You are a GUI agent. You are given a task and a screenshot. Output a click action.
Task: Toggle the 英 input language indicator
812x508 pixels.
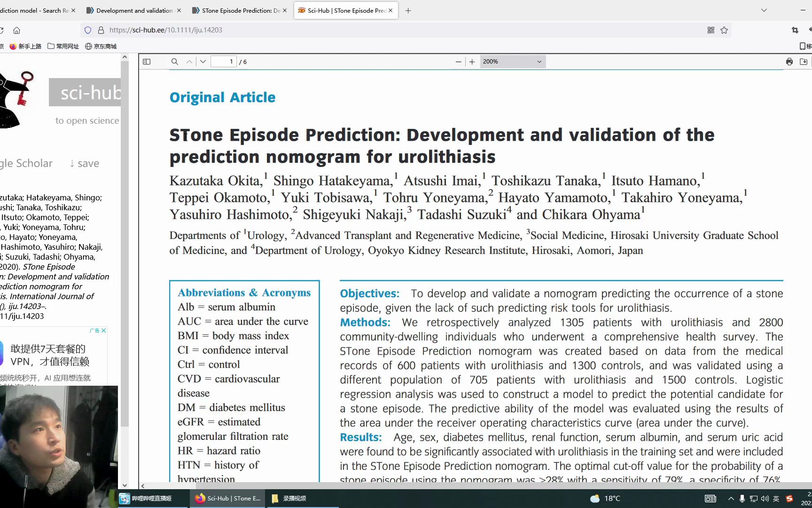click(x=776, y=499)
